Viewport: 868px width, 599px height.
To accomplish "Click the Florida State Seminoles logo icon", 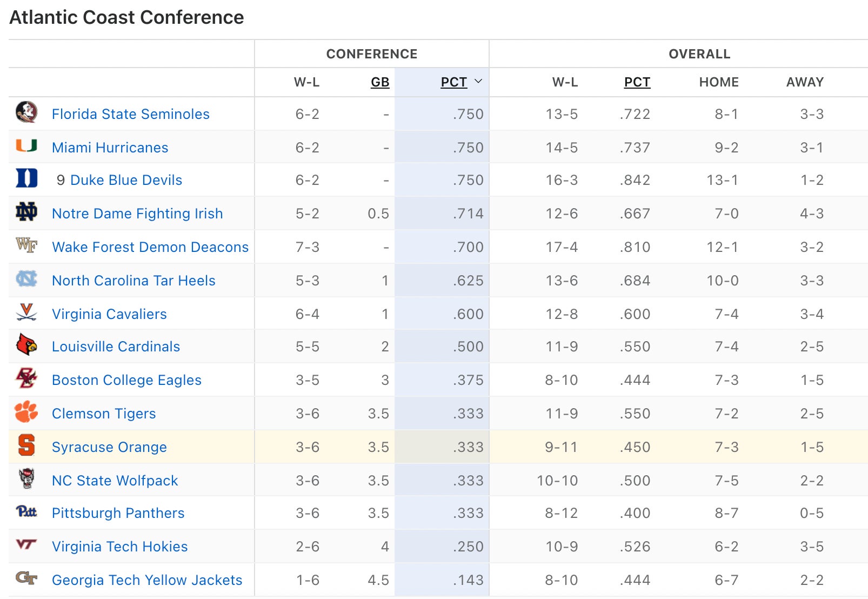I will [26, 112].
